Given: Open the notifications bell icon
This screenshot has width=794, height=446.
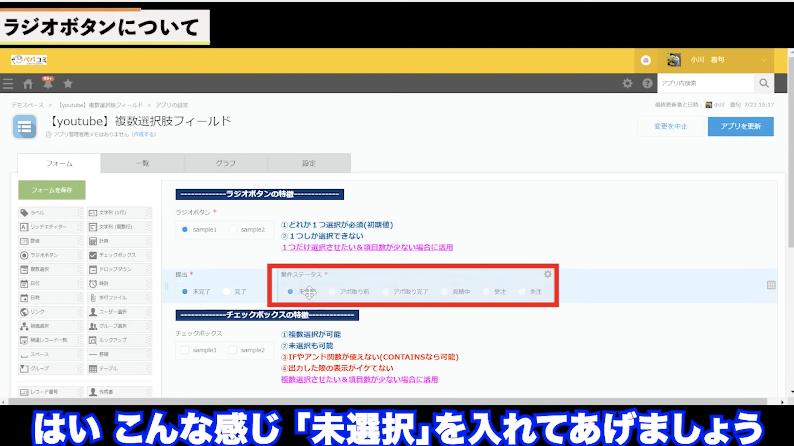Looking at the screenshot, I should point(47,84).
